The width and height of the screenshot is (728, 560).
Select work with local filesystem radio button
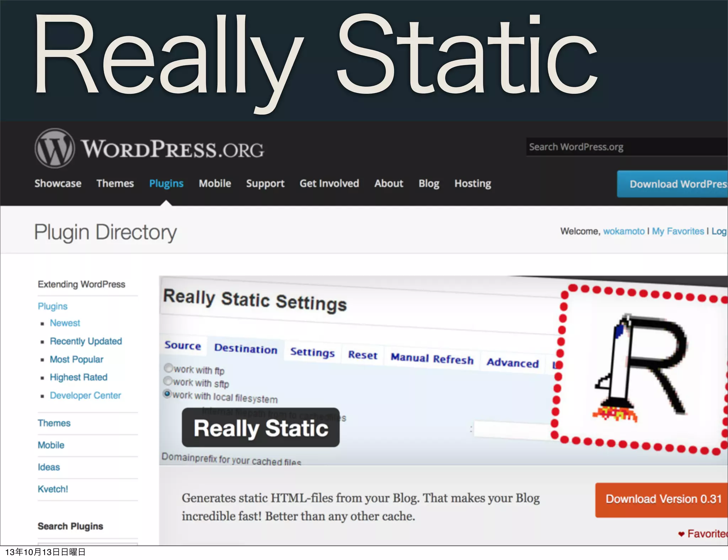[167, 394]
